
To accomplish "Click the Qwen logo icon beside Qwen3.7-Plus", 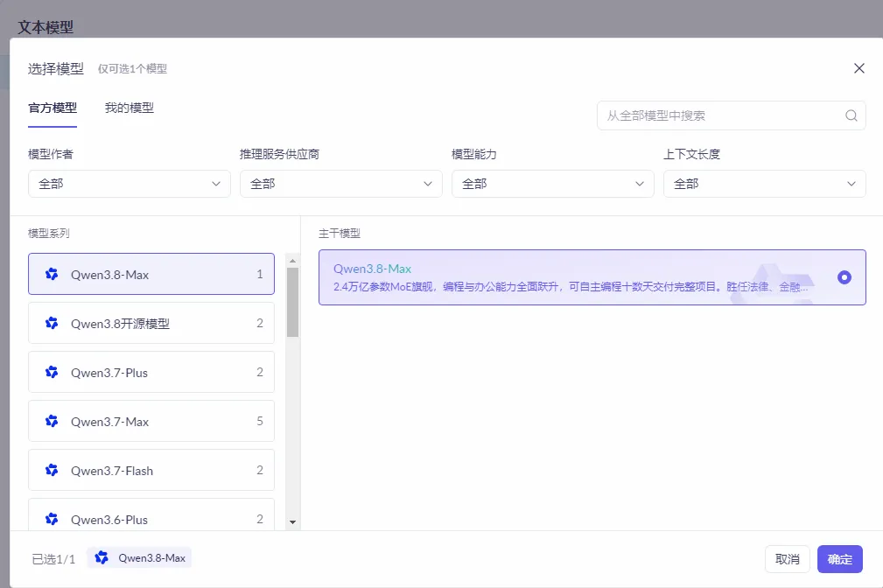I will 52,372.
